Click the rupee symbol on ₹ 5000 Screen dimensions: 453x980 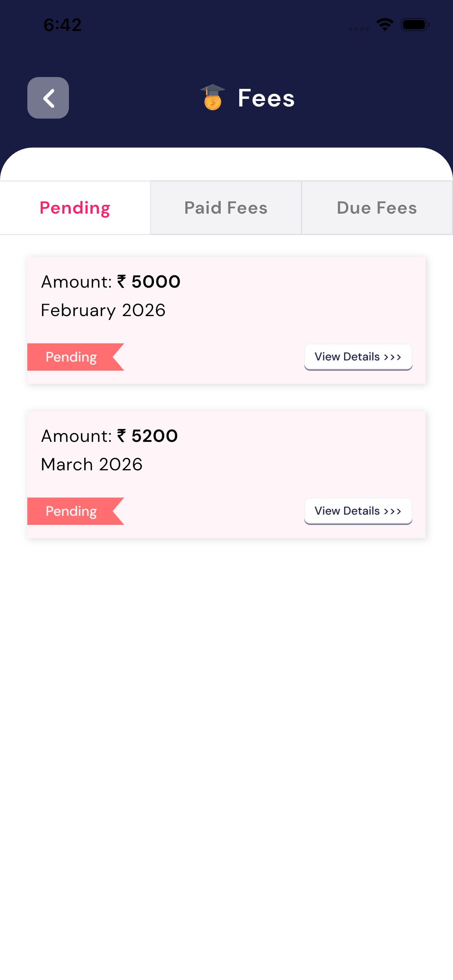pyautogui.click(x=121, y=281)
